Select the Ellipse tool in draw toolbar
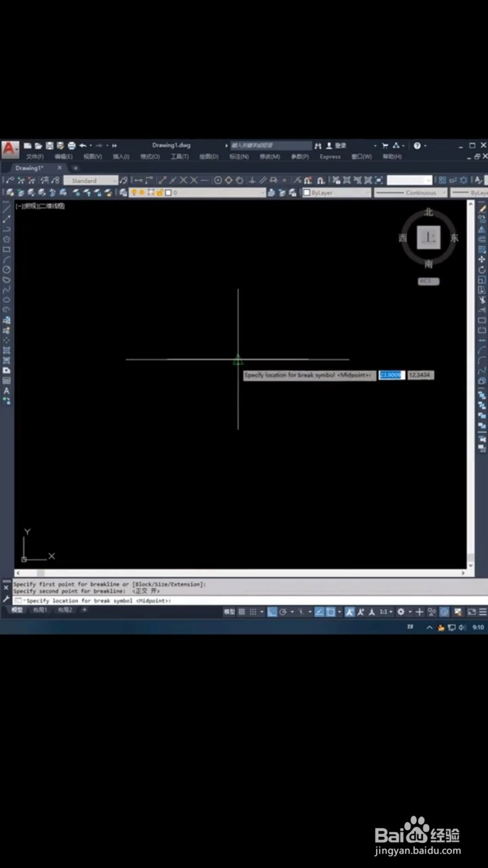488x868 pixels. coord(7,300)
